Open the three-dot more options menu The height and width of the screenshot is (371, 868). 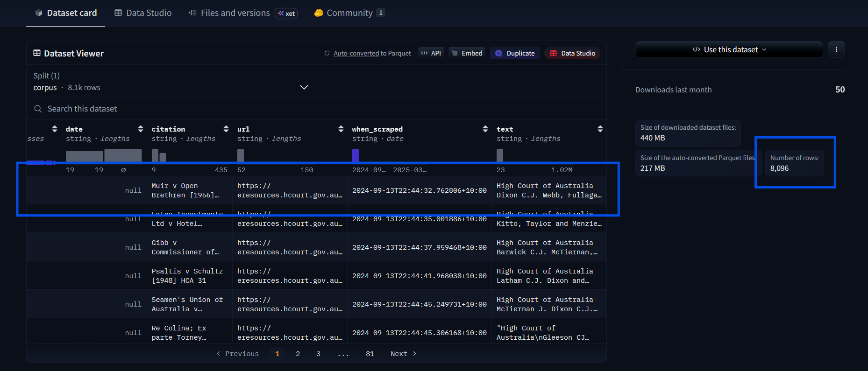[836, 49]
